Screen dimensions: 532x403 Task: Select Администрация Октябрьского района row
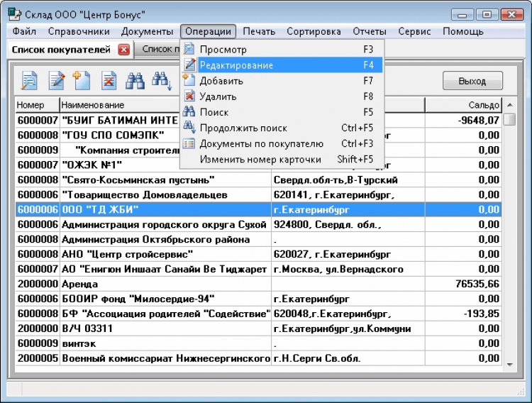(258, 239)
